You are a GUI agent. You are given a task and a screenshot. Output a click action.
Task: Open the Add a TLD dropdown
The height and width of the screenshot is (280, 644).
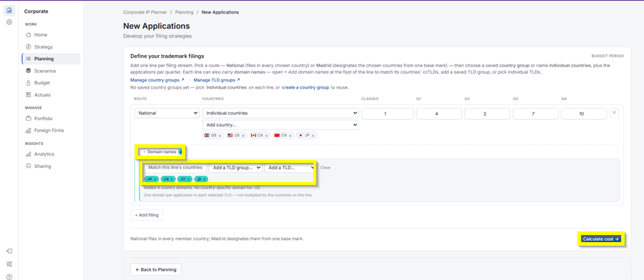tap(290, 167)
